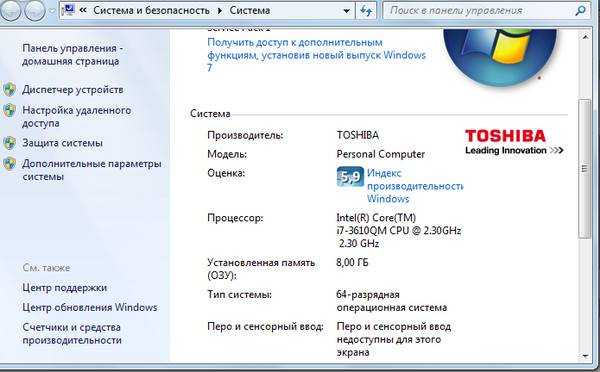Select '64-разрядная операционная система' text
This screenshot has height=372, width=600.
pos(391,301)
